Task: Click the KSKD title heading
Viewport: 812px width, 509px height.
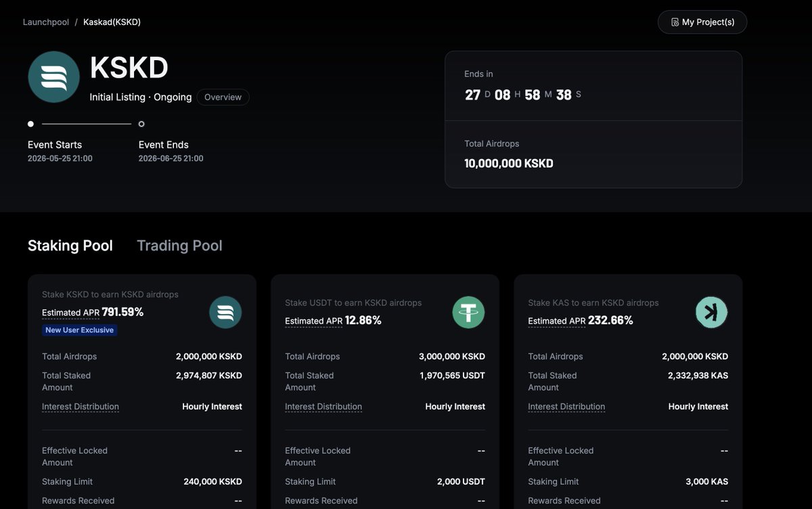Action: coord(129,68)
